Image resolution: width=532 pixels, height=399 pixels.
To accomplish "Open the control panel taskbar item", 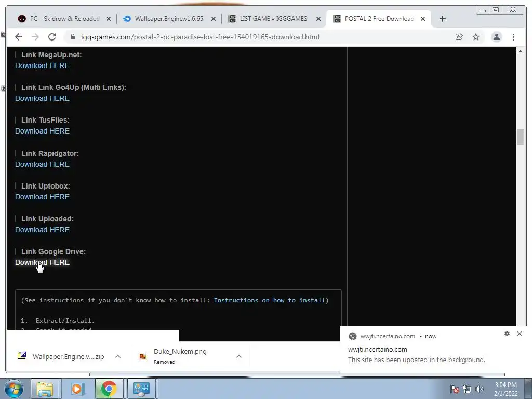I will click(141, 389).
